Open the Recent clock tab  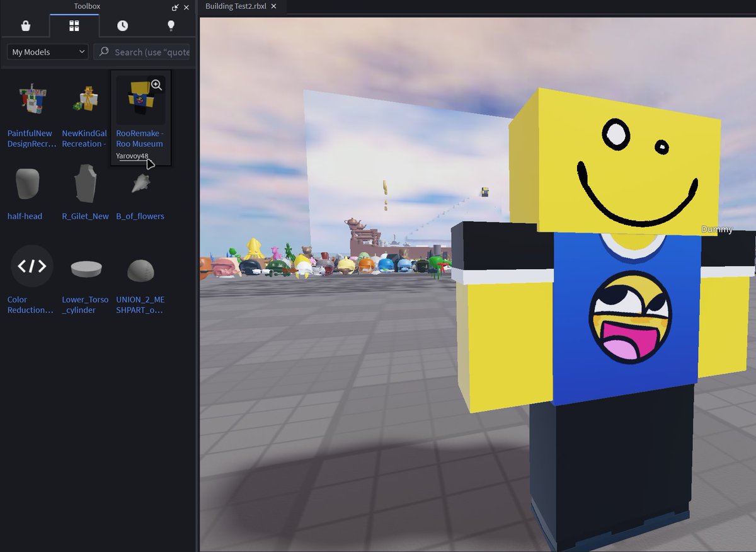pyautogui.click(x=122, y=26)
